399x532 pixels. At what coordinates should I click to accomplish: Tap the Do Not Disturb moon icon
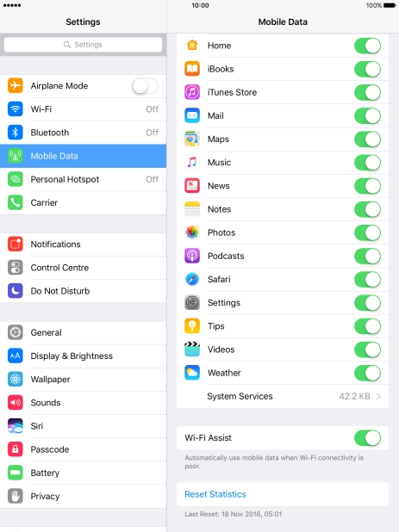(x=16, y=291)
